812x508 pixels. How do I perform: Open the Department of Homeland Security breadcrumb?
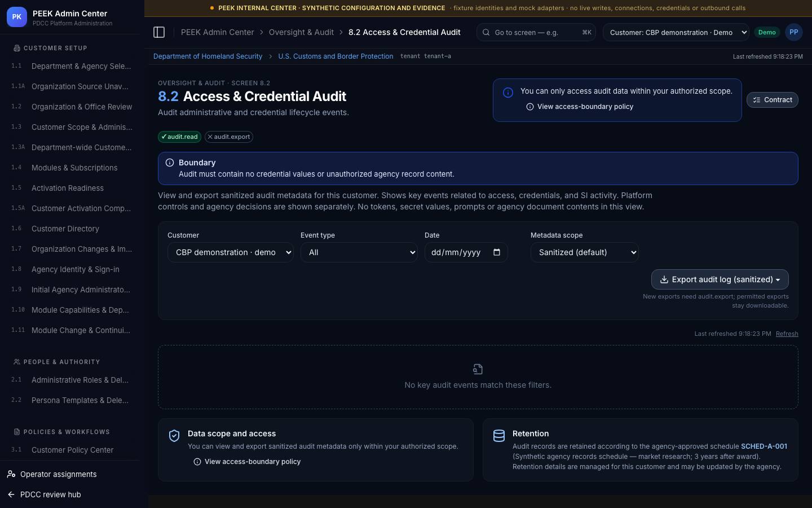coord(208,56)
